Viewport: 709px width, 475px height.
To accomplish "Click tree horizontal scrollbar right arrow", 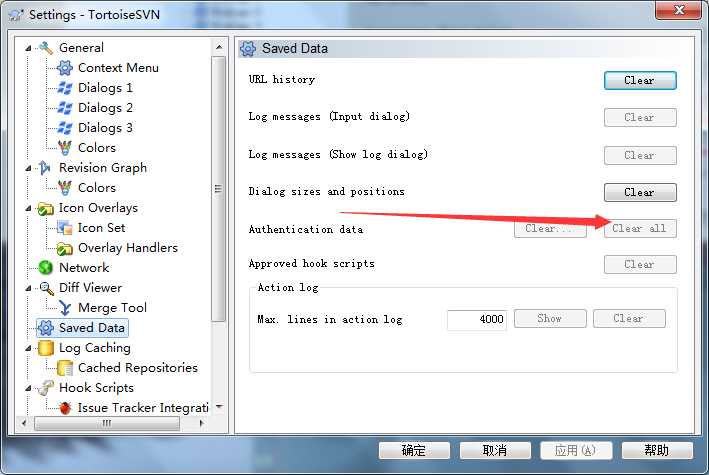I will (202, 423).
